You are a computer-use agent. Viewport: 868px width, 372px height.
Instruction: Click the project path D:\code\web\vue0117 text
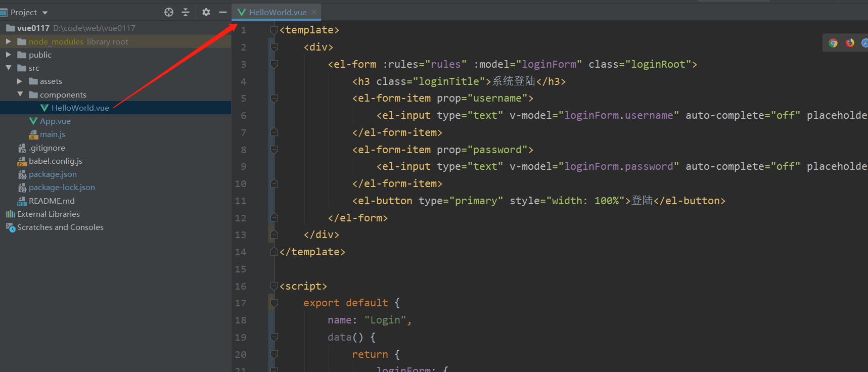coord(94,28)
